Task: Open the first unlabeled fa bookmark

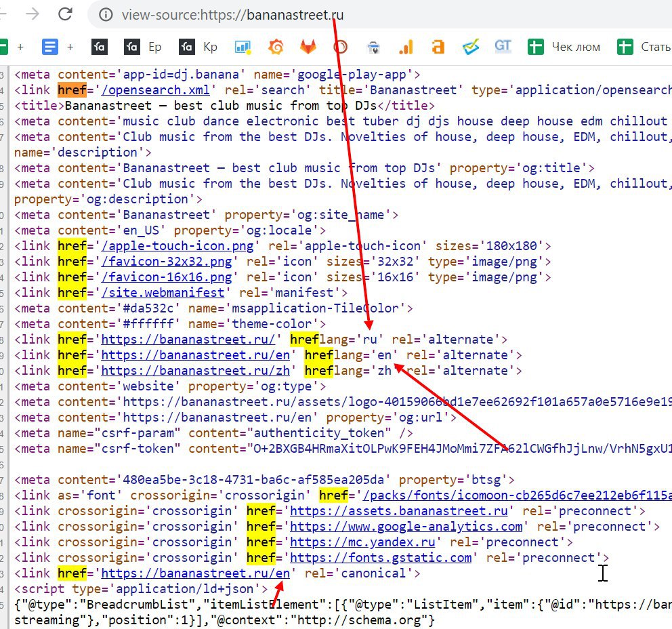Action: (x=100, y=47)
